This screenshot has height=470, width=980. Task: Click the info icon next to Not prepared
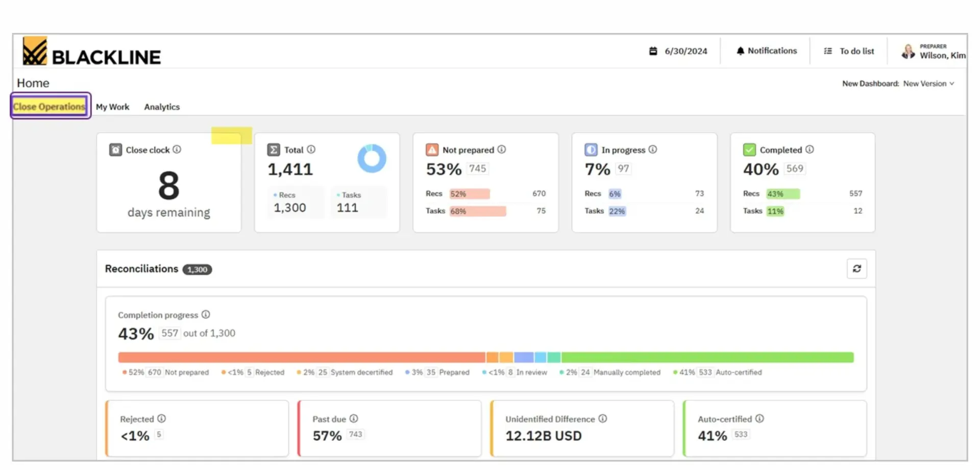(502, 150)
